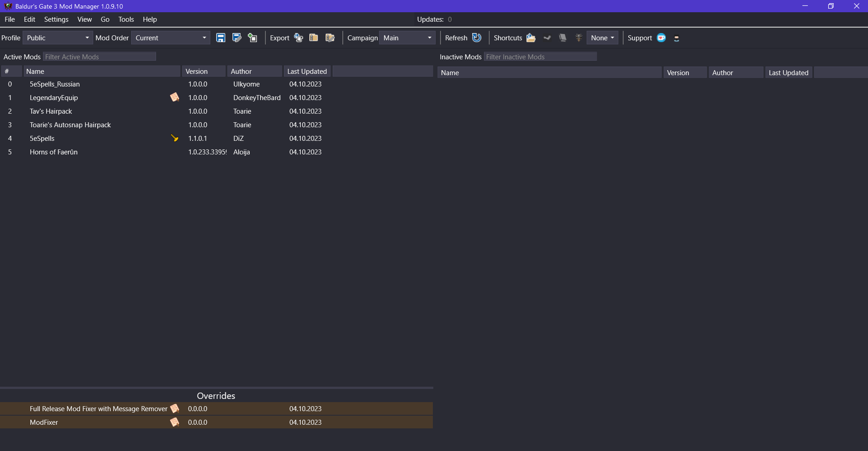The width and height of the screenshot is (868, 451).
Task: Click the Baldur's Gate launch game icon
Action: (x=579, y=38)
